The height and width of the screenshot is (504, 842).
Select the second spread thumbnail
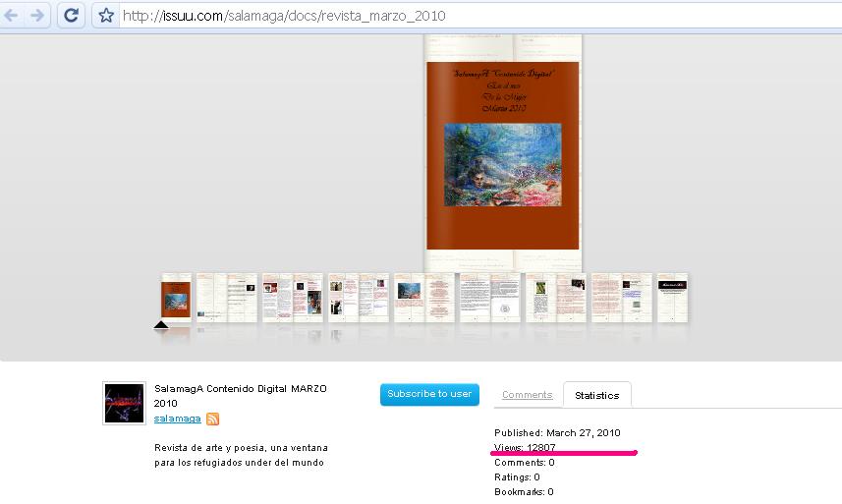(227, 298)
